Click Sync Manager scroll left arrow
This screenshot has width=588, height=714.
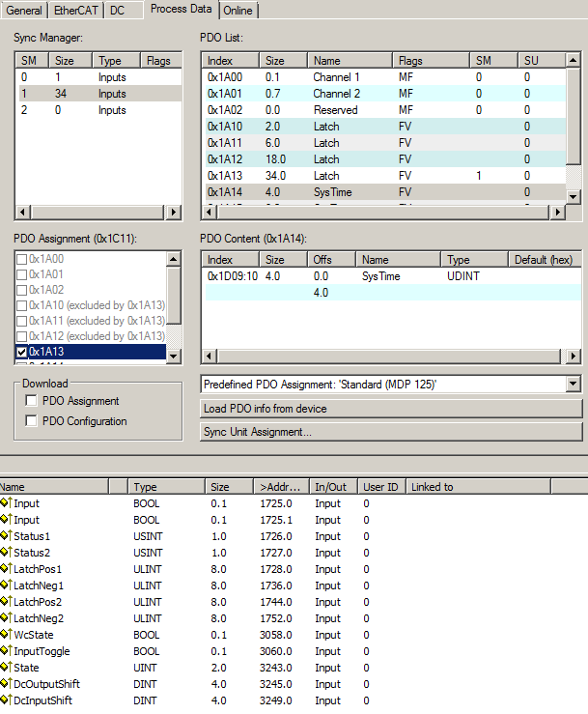pyautogui.click(x=23, y=212)
